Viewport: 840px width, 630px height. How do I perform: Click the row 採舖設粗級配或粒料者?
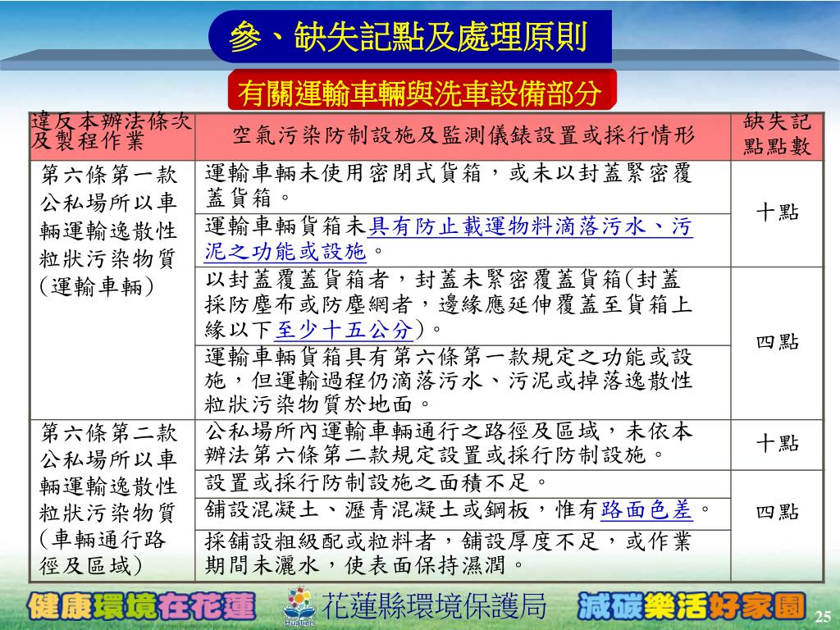[463, 555]
